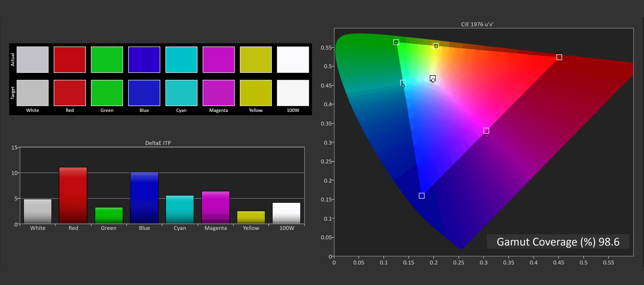Click the blue target square on CIE diagram

(x=421, y=196)
